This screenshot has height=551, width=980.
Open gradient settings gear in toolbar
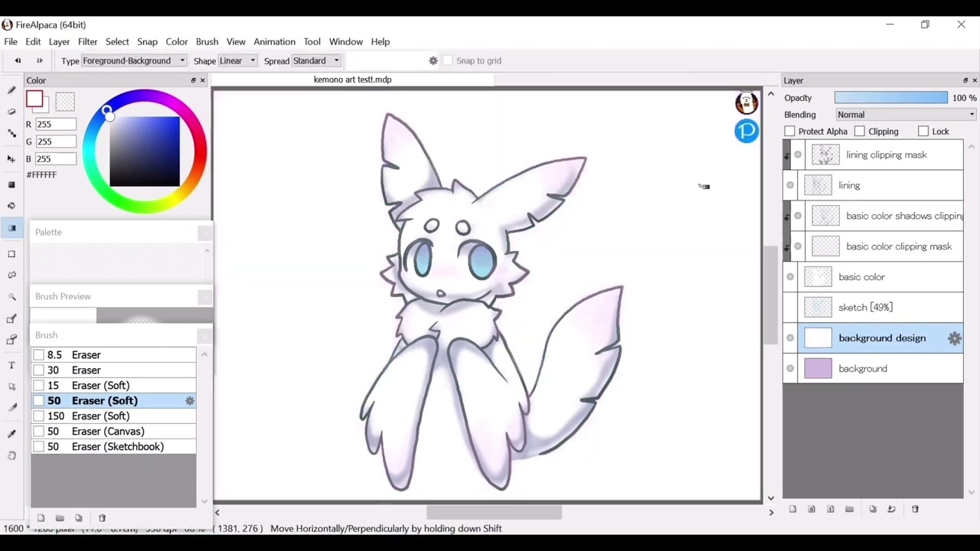[433, 60]
